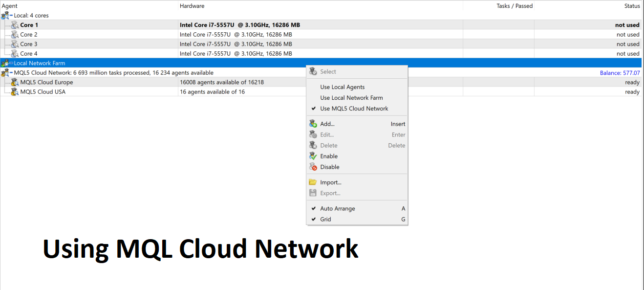Click the Hardware column header
This screenshot has width=644, height=290.
click(x=321, y=6)
